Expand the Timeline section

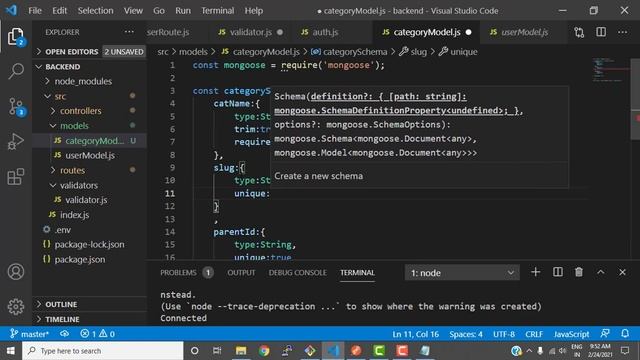coord(89,319)
